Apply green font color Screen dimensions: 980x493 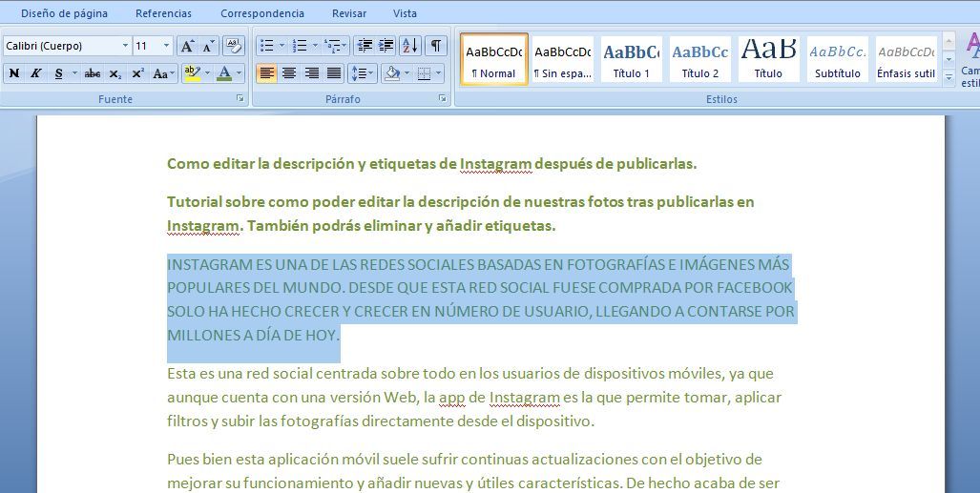(x=224, y=73)
